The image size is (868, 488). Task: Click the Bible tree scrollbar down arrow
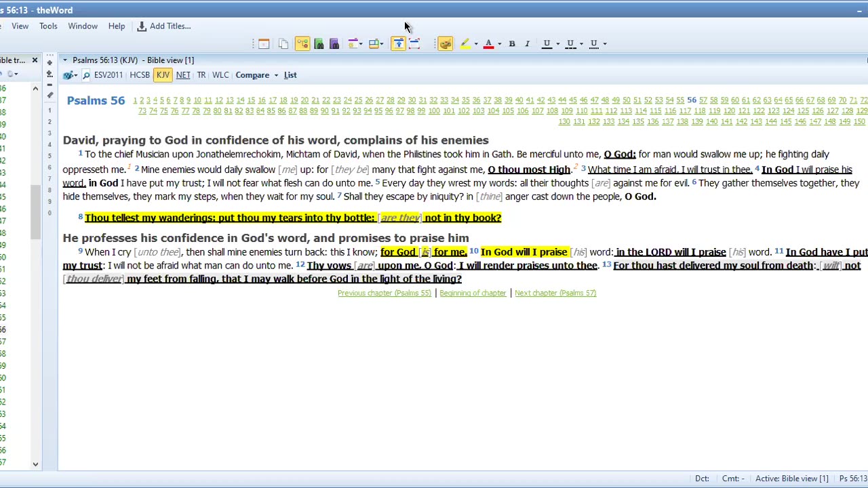[35, 464]
